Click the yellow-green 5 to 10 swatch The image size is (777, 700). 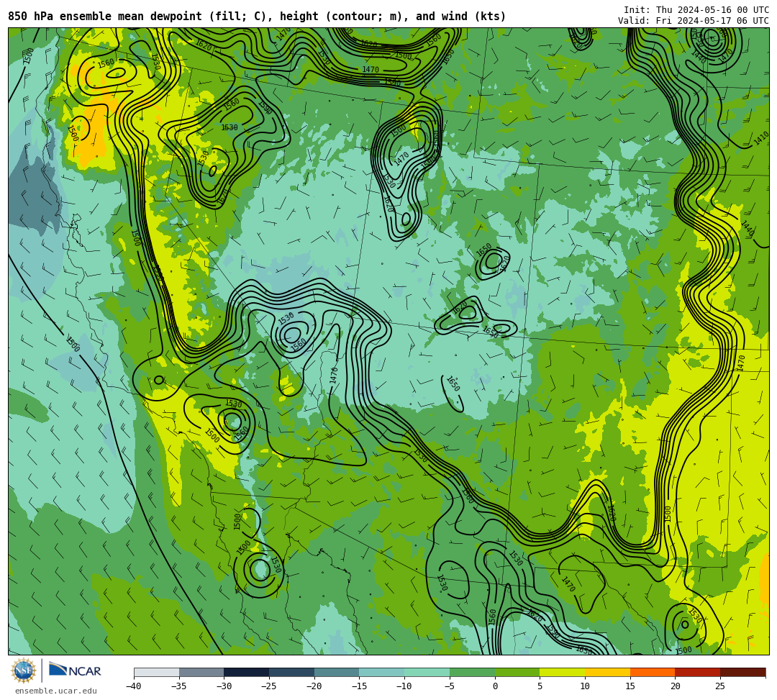click(563, 672)
